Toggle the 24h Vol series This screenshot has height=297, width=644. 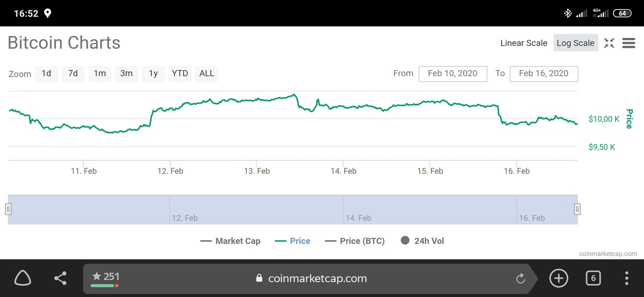pos(422,241)
